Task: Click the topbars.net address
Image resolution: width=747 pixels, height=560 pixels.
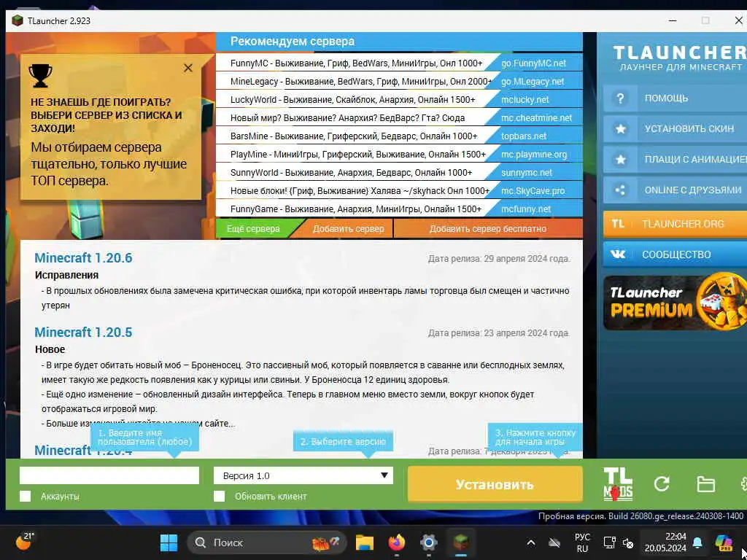Action: point(524,136)
